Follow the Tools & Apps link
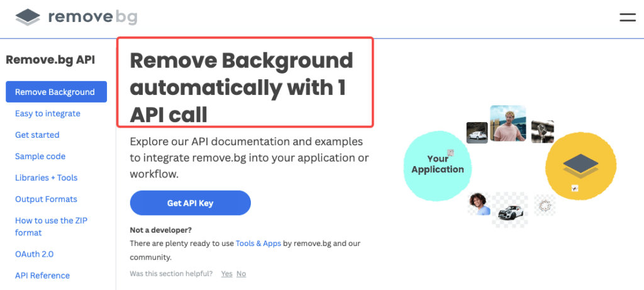The width and height of the screenshot is (644, 290). point(258,243)
